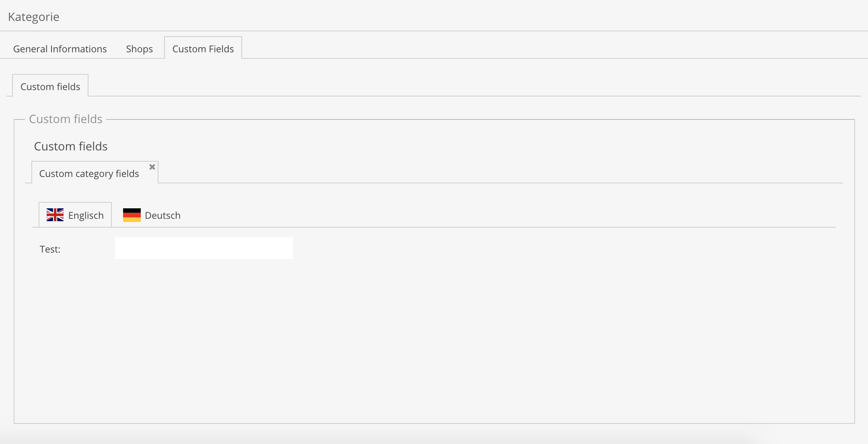Click empty strip beside Custom category fields tab
The width and height of the screenshot is (868, 444).
(483, 173)
